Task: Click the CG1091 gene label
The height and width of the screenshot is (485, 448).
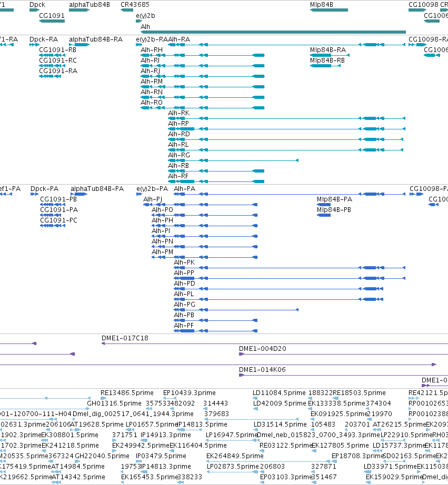Action: coord(52,15)
